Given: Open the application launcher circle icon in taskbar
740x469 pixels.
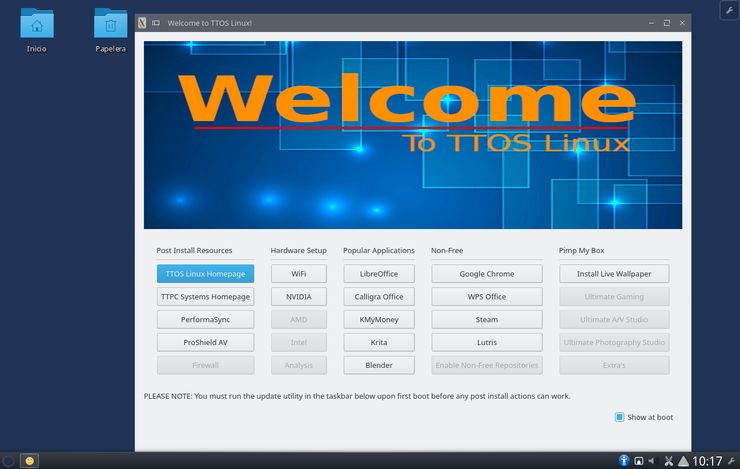Looking at the screenshot, I should [8, 461].
